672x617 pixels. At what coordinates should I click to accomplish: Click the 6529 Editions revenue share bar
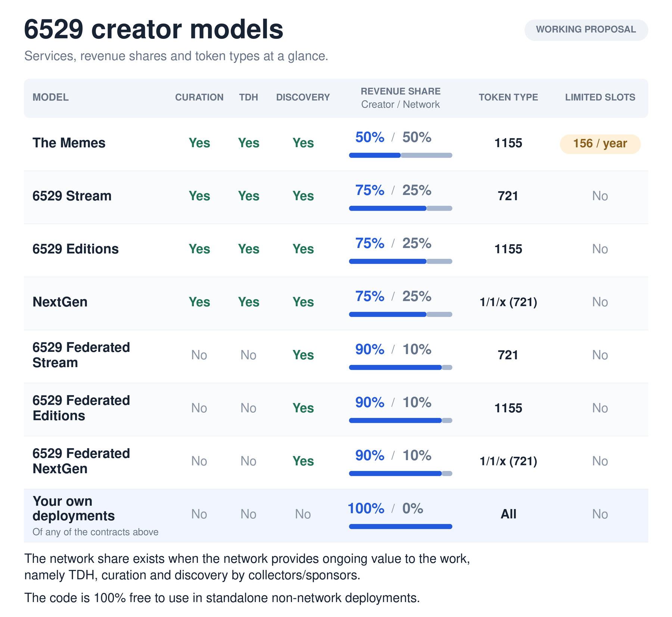tap(401, 261)
